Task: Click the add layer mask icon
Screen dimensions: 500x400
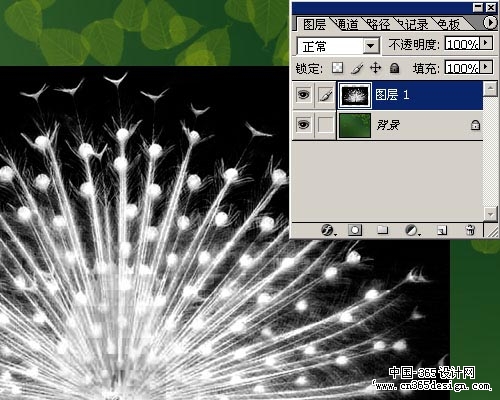Action: (355, 230)
